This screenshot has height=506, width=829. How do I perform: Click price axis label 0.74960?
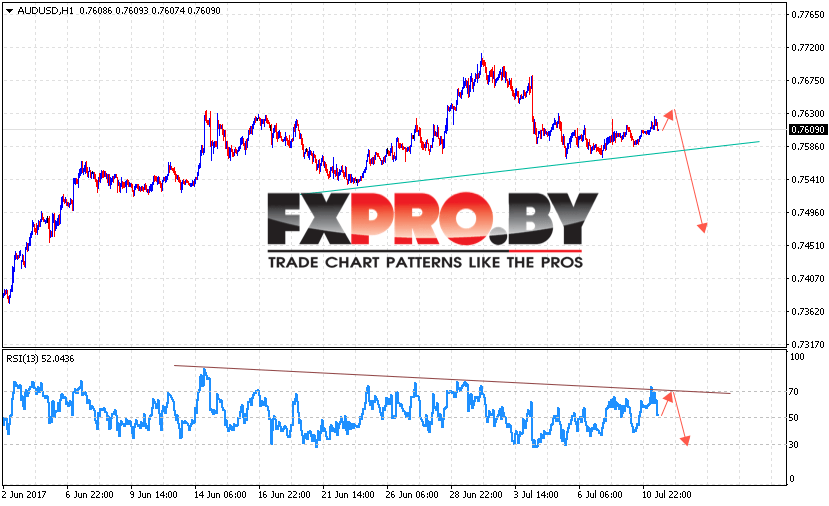(x=807, y=213)
